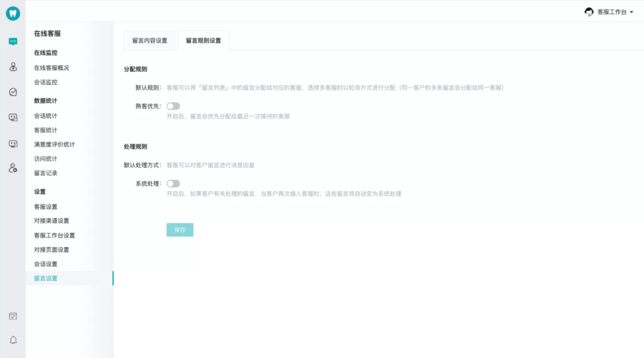The height and width of the screenshot is (358, 644).
Task: Click the tooth logo icon
Action: [13, 13]
